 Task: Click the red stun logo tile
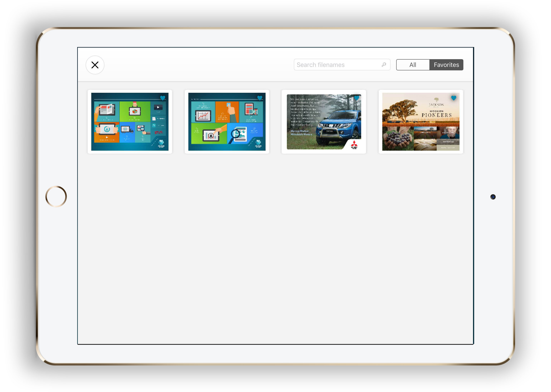pyautogui.click(x=158, y=132)
